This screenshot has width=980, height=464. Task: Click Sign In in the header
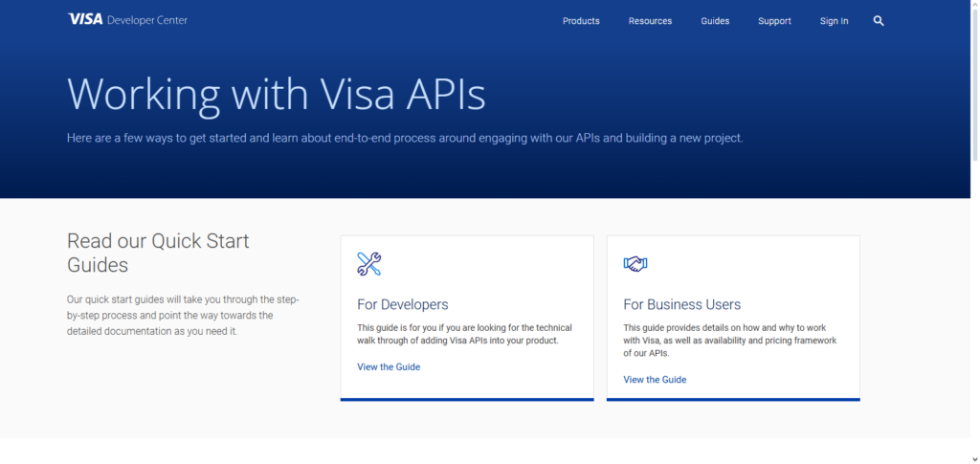834,21
